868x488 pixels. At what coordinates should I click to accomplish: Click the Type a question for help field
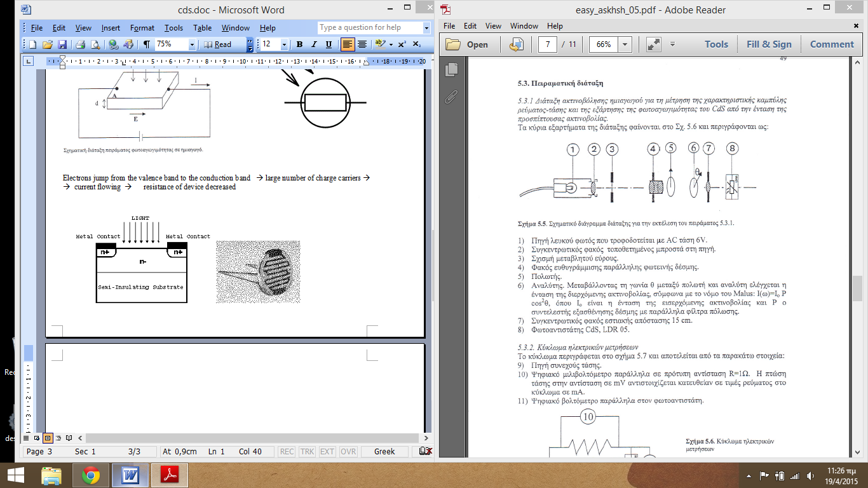point(370,28)
